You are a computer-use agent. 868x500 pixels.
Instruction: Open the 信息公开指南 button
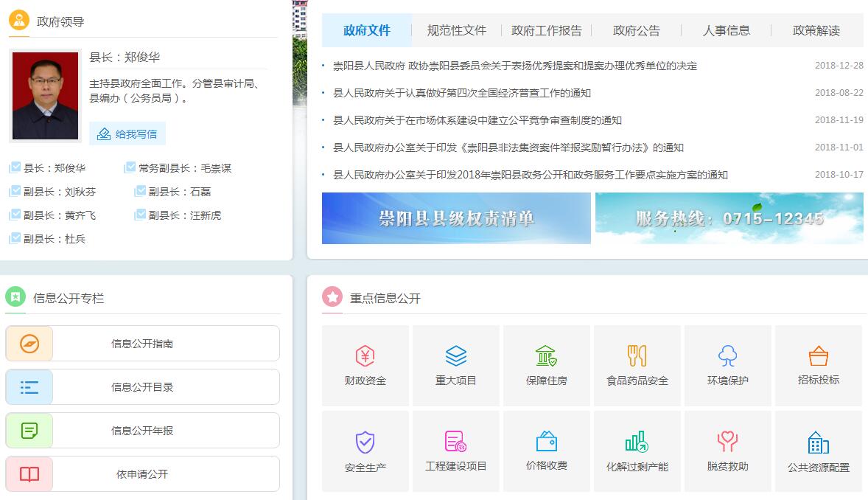(142, 344)
